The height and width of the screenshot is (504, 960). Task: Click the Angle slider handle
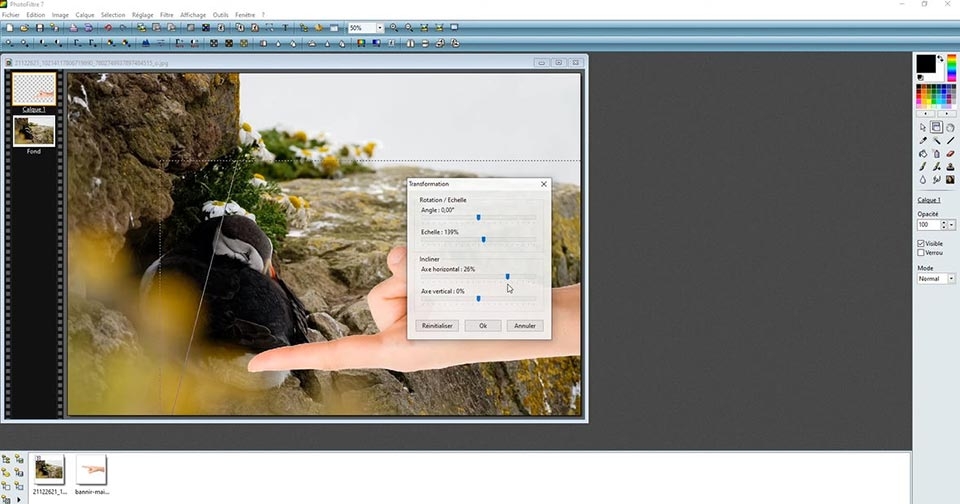click(479, 217)
